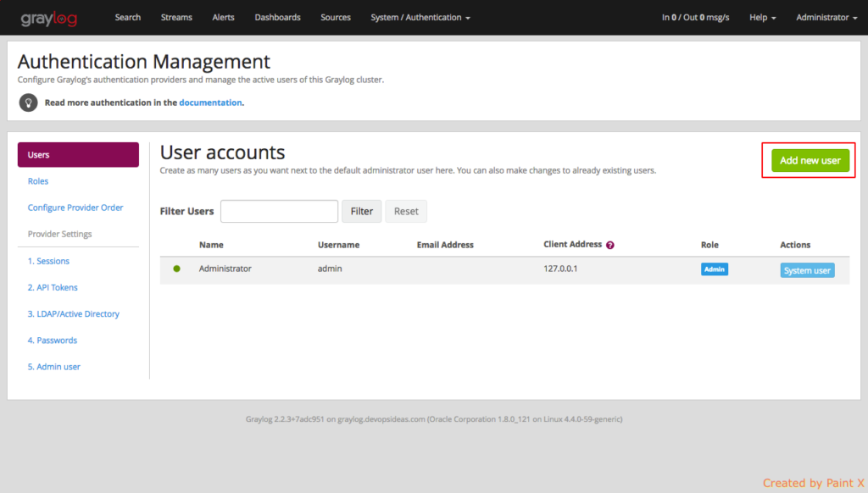Click the Graylog logo in the navbar

53,17
